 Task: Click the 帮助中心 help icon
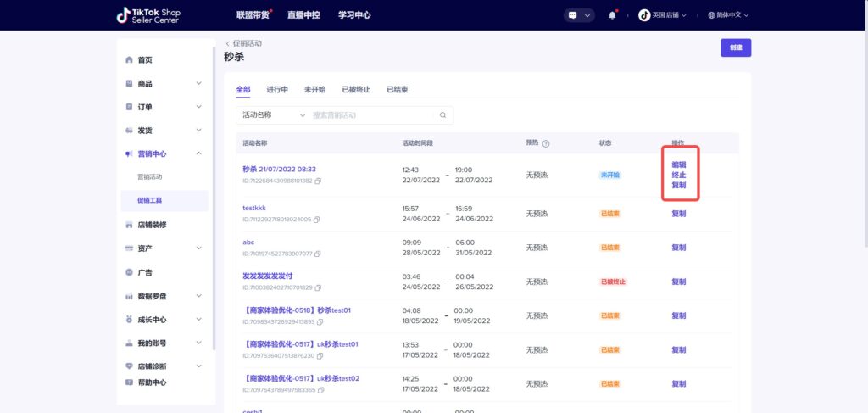coord(129,382)
